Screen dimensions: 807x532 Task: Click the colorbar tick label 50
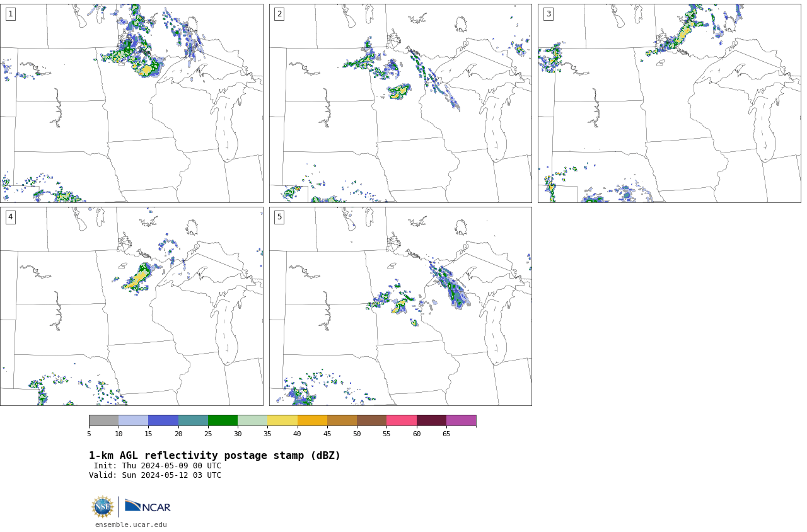[357, 434]
